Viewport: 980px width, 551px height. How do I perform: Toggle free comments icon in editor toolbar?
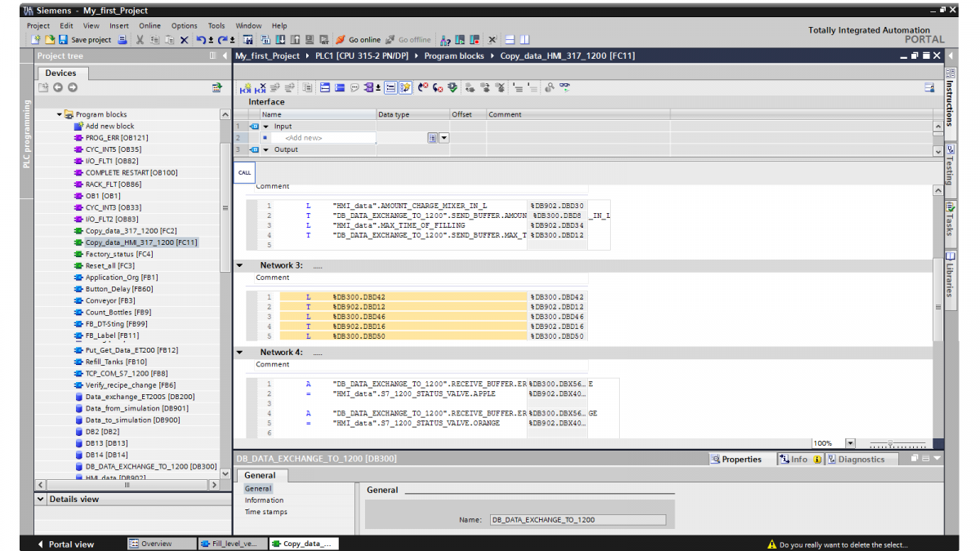point(354,87)
